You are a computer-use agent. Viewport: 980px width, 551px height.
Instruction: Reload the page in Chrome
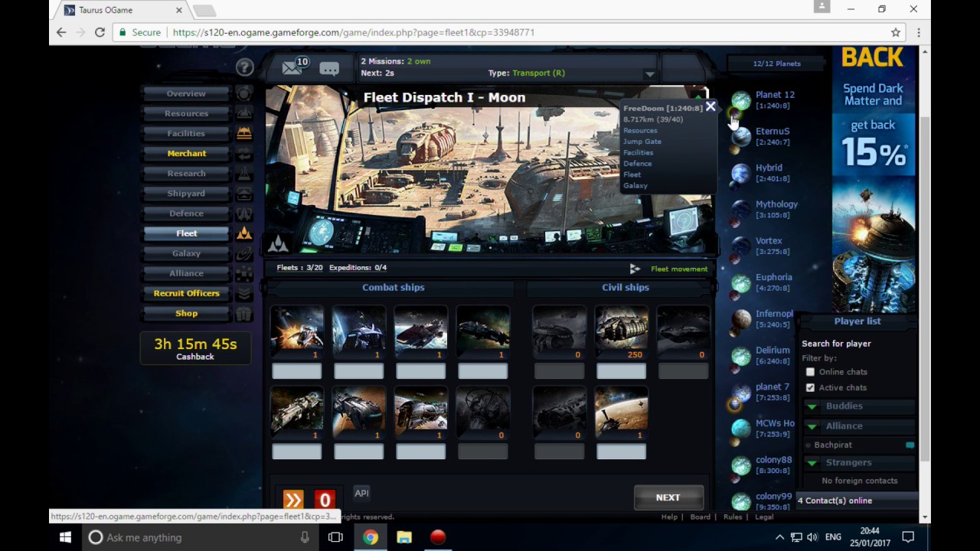100,32
